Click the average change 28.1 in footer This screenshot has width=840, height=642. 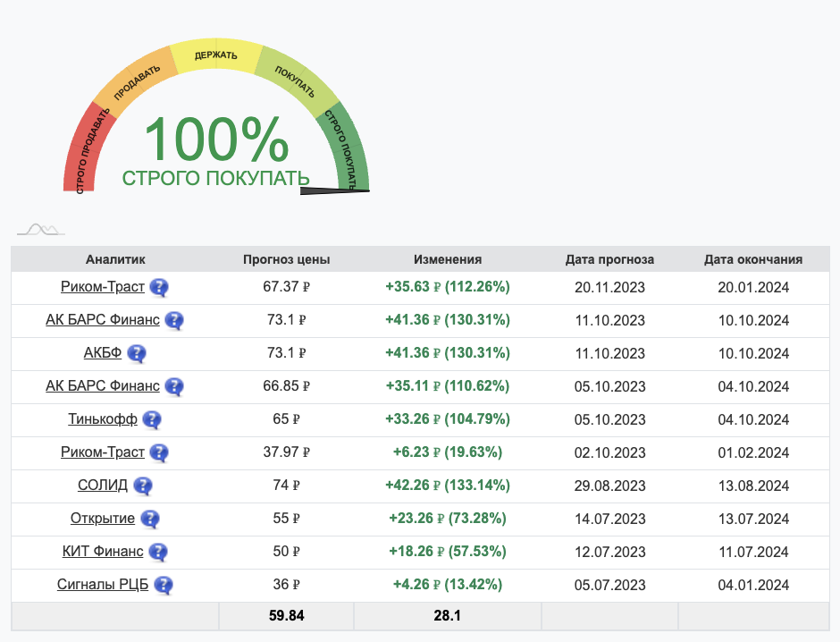[x=448, y=616]
